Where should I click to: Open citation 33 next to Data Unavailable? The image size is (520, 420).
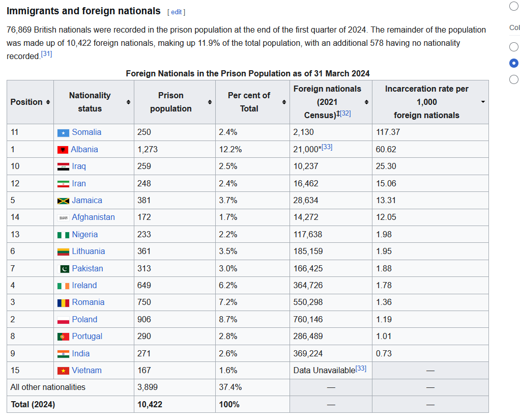pyautogui.click(x=361, y=368)
